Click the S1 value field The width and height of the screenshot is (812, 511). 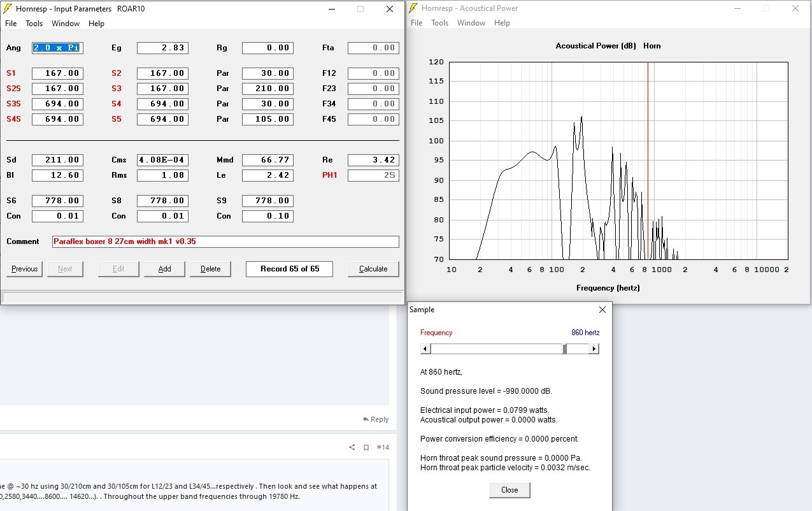pos(57,73)
